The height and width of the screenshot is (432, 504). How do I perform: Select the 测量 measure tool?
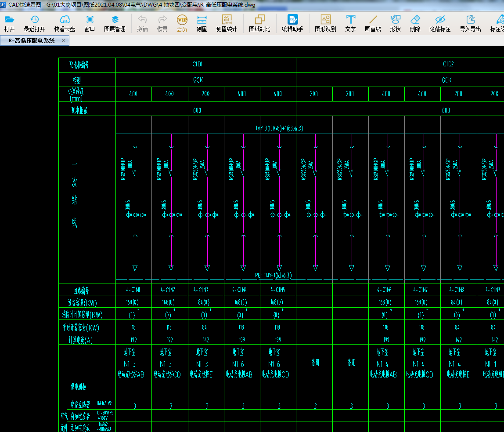(202, 23)
